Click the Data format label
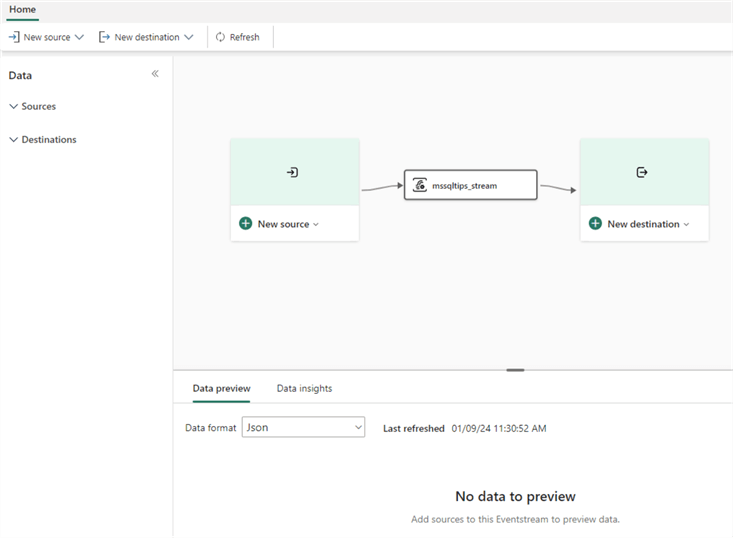The height and width of the screenshot is (538, 733). pyautogui.click(x=210, y=428)
